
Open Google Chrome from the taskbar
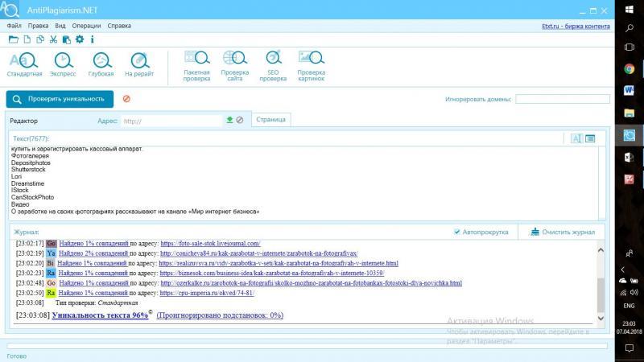(630, 69)
